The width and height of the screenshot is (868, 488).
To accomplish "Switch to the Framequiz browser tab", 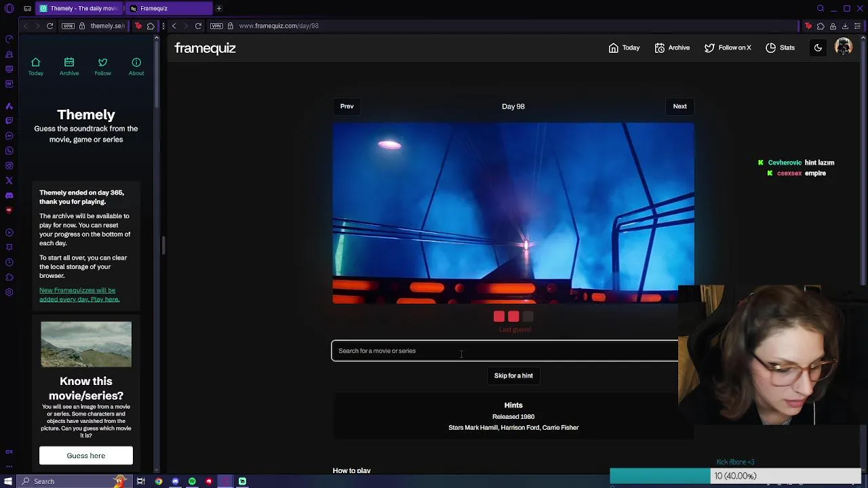I will click(168, 8).
